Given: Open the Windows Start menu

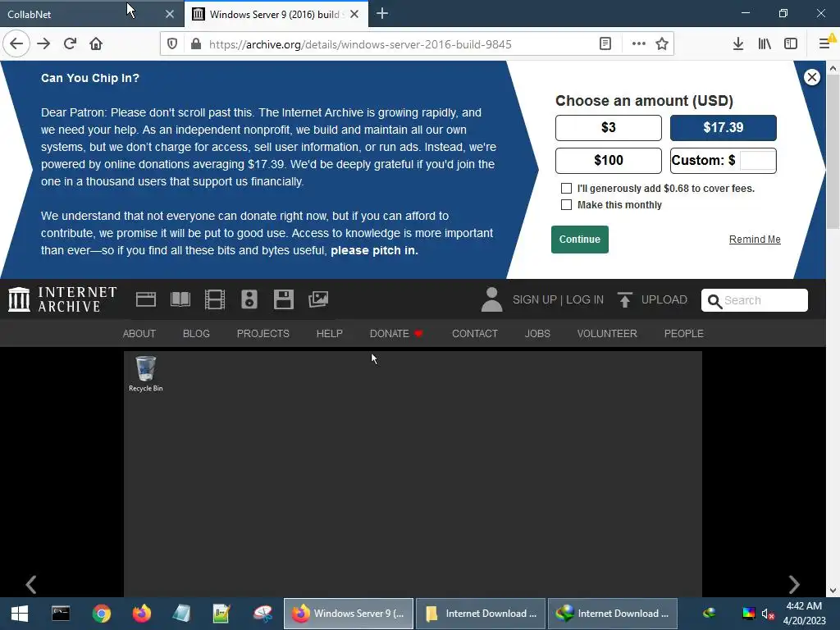Looking at the screenshot, I should point(20,614).
